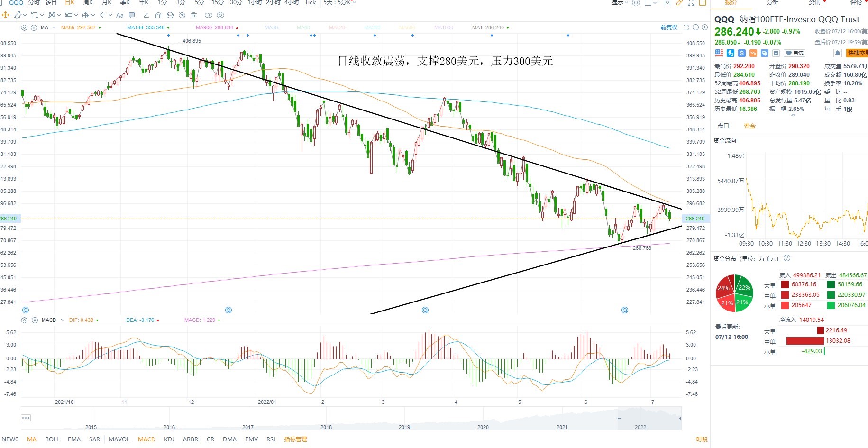Open the 分析 analysis tab
The width and height of the screenshot is (868, 448).
773,2
